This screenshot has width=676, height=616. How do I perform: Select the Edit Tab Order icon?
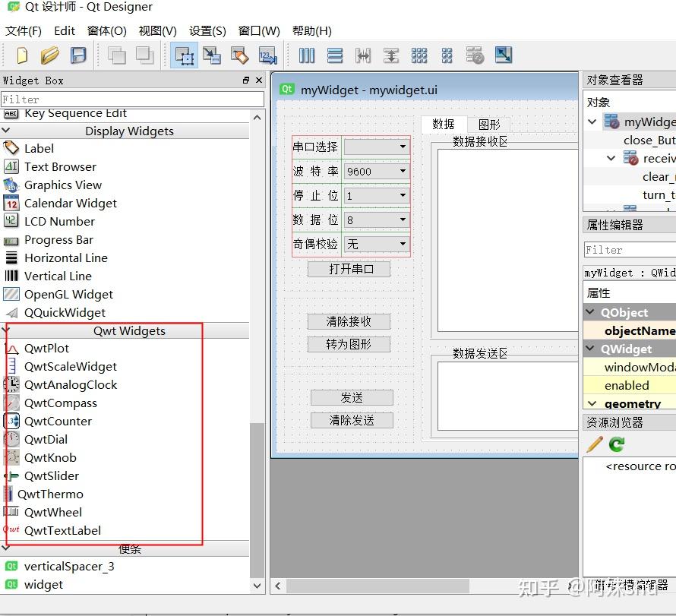tap(267, 55)
